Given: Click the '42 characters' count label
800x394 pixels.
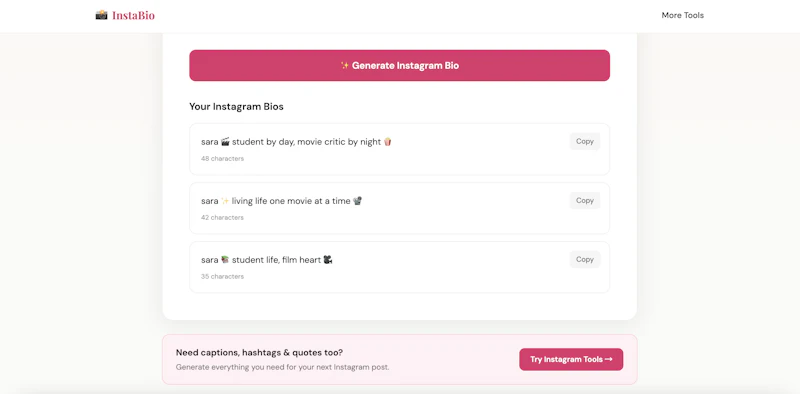Looking at the screenshot, I should tap(222, 217).
